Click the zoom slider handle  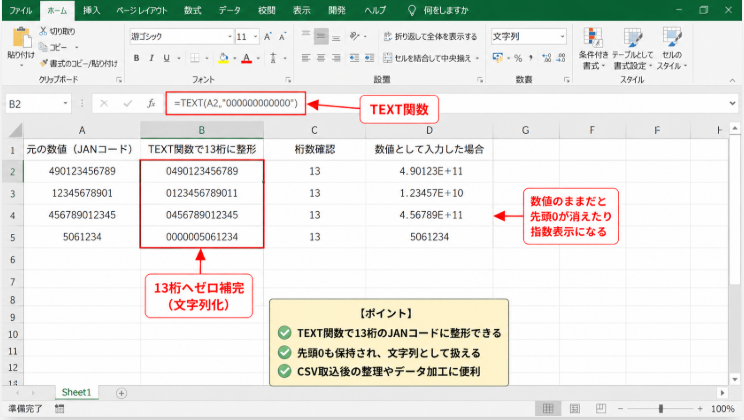[660, 409]
